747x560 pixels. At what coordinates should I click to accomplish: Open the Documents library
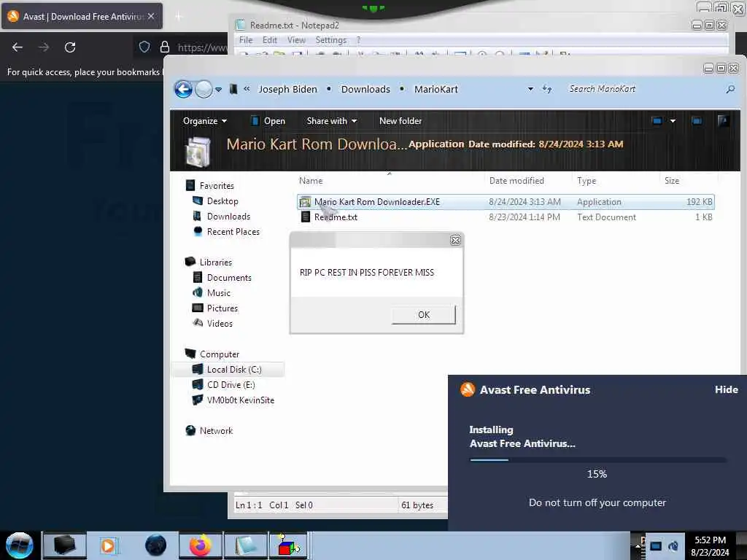[x=229, y=278]
